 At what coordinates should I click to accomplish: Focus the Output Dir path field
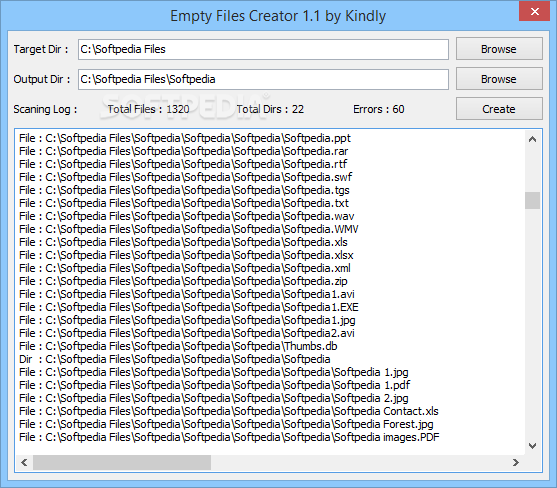263,79
